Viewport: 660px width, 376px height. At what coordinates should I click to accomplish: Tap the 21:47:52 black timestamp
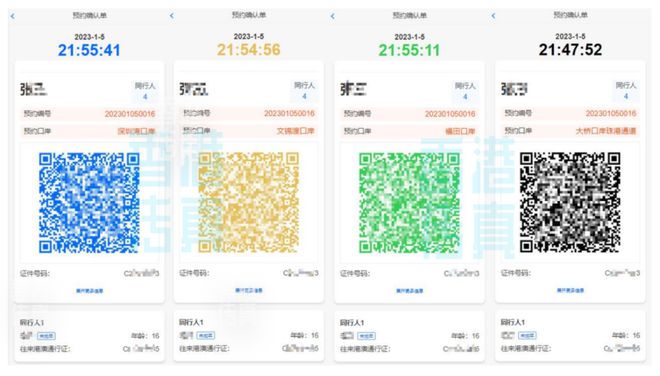coord(570,50)
